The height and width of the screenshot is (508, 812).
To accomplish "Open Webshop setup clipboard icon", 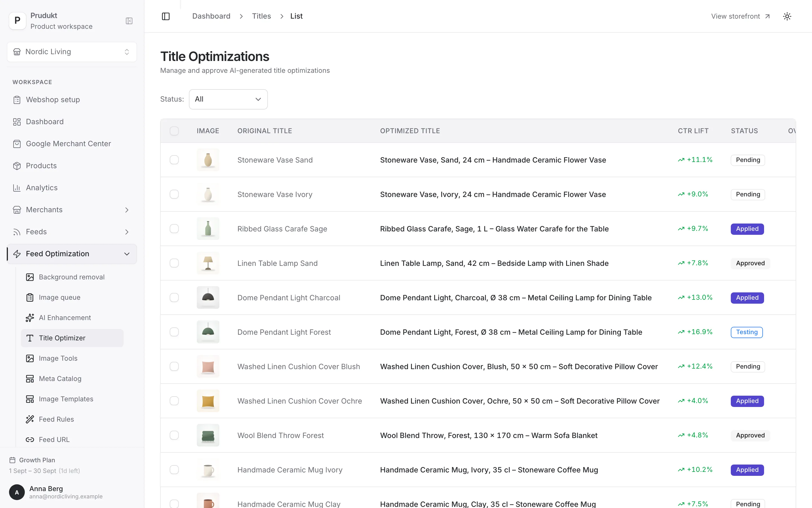I will (17, 100).
